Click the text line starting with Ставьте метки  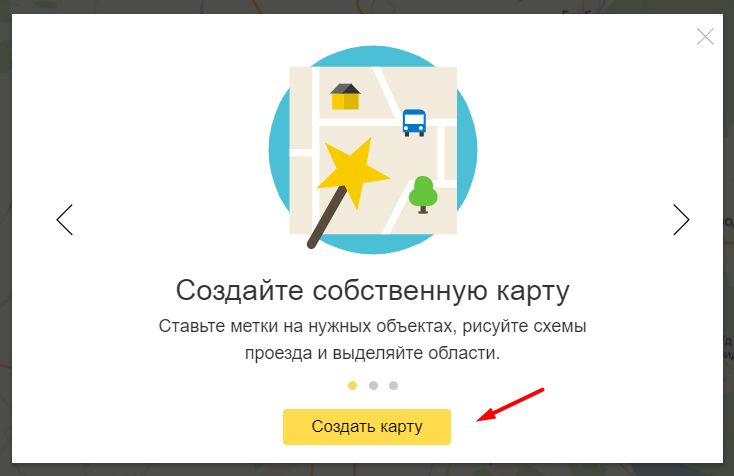pos(372,326)
